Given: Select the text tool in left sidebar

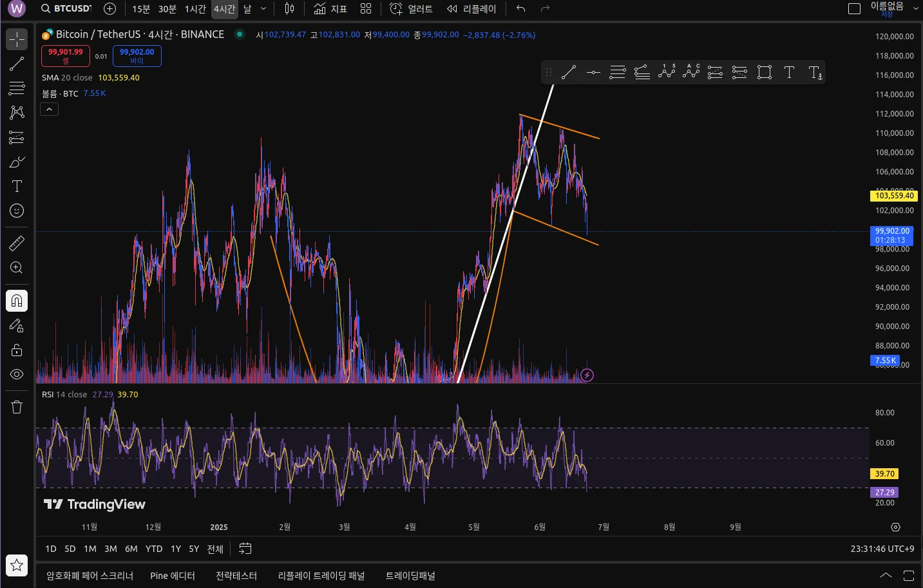Looking at the screenshot, I should (x=17, y=186).
